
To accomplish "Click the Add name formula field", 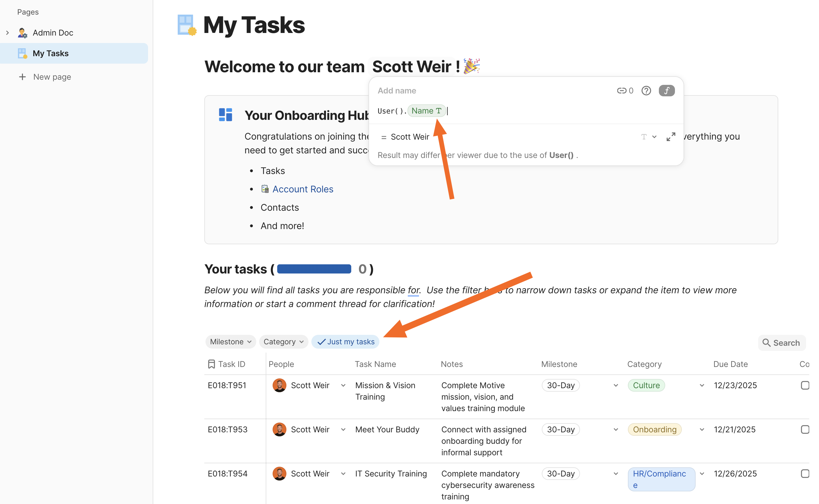I will point(397,91).
